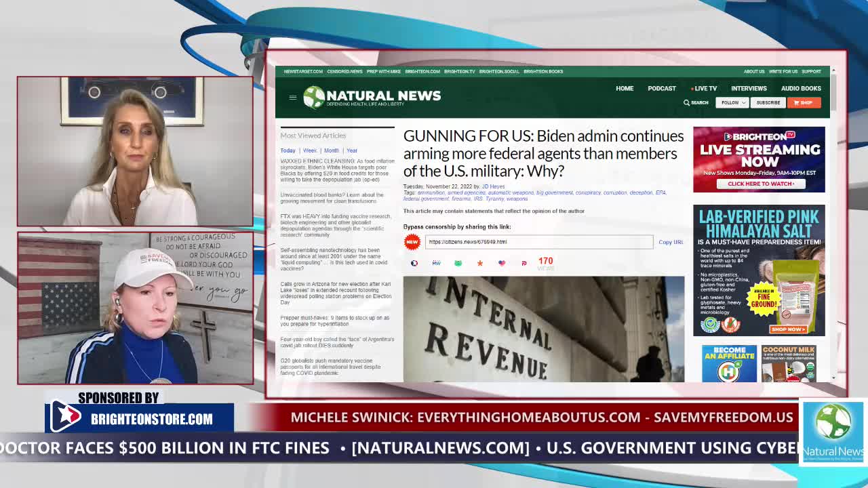Open the Write For Us link

point(783,71)
